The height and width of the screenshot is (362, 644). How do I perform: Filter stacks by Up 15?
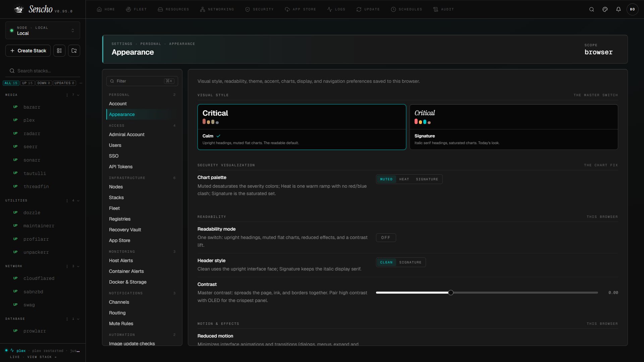pyautogui.click(x=28, y=83)
